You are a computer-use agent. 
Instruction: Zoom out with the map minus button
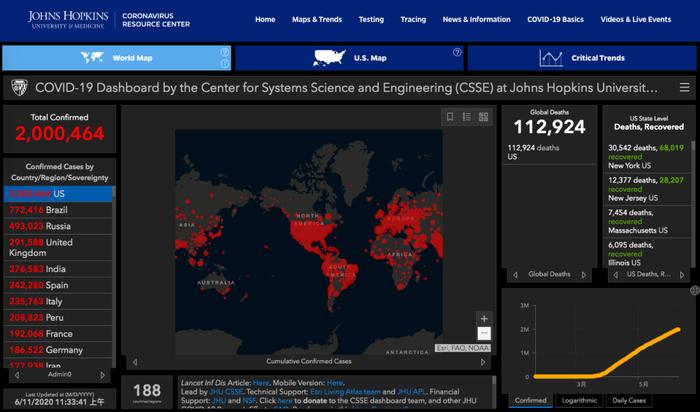coord(484,333)
